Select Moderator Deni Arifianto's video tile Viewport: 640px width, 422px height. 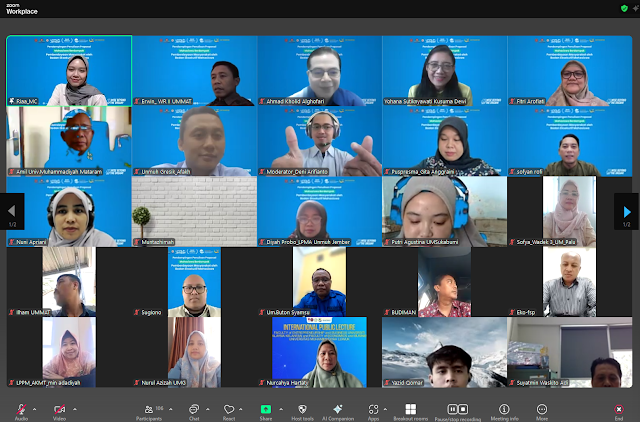tap(319, 140)
